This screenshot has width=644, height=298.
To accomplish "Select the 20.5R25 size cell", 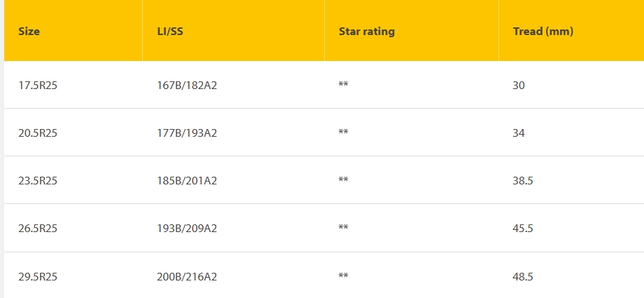I will tap(38, 133).
